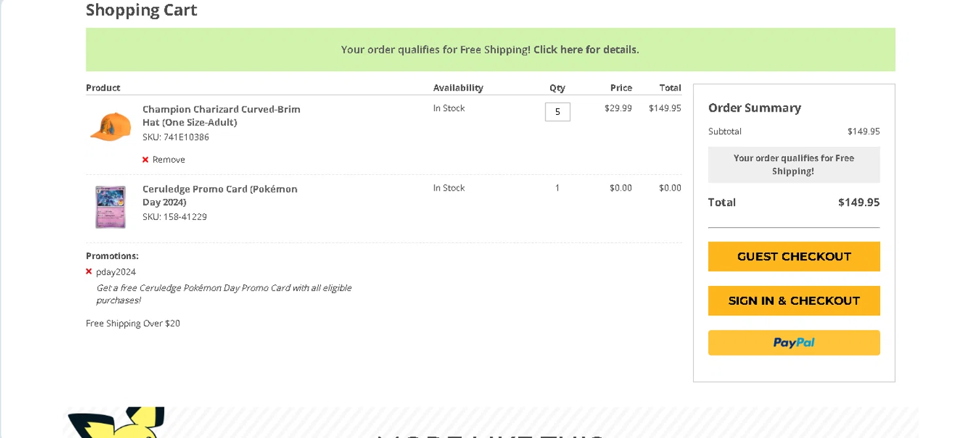This screenshot has width=980, height=438.
Task: Pay using the PayPal button
Action: (x=794, y=343)
